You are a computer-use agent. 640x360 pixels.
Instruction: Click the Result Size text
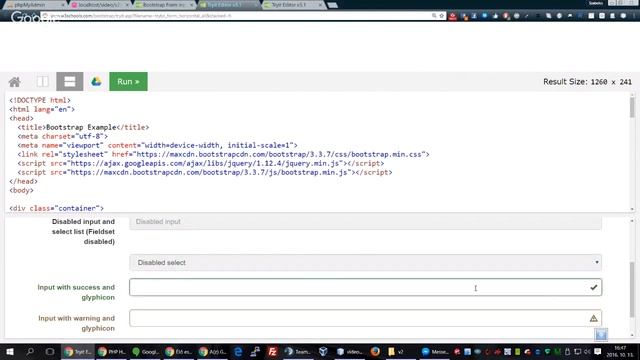point(587,82)
